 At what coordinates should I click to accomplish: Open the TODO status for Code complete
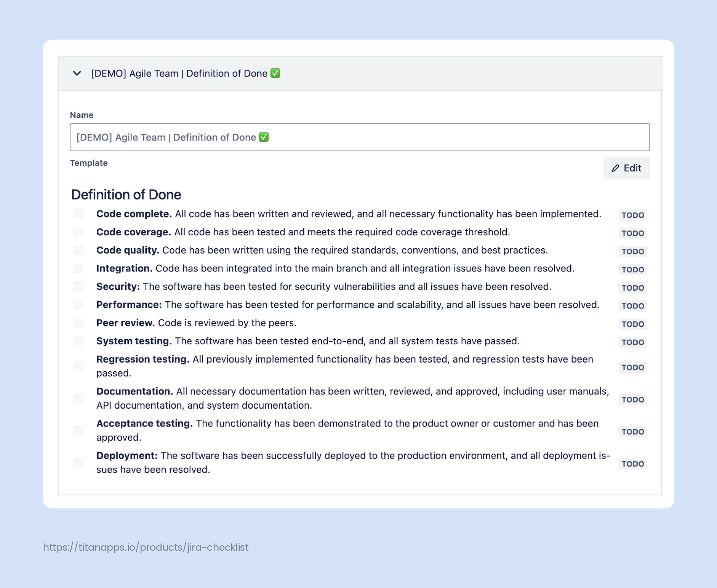(x=633, y=215)
